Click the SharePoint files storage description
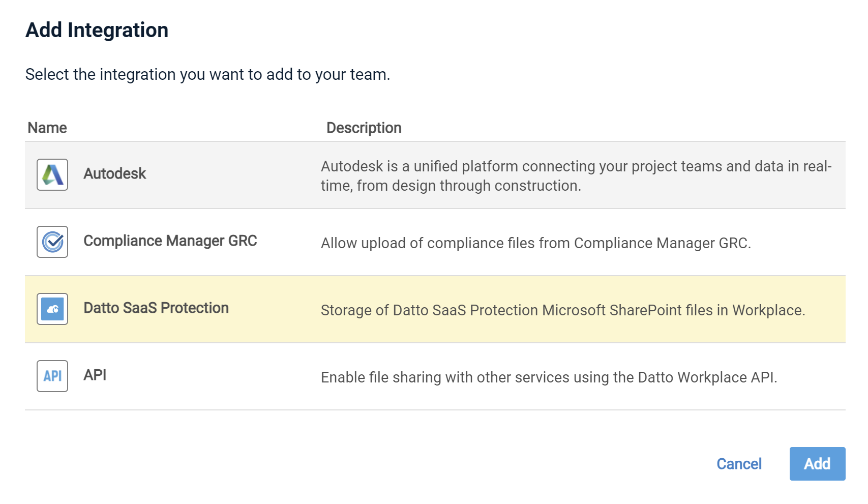Image resolution: width=868 pixels, height=504 pixels. [562, 310]
